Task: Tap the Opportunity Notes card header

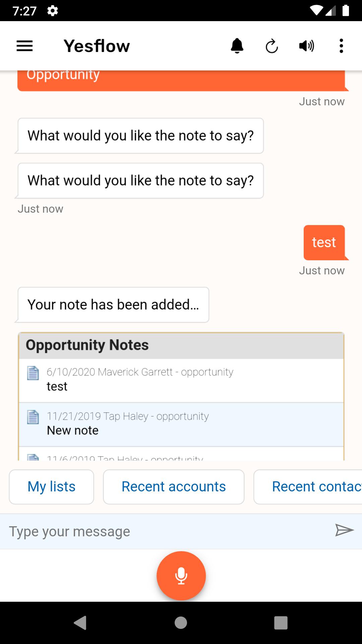Action: (181, 345)
